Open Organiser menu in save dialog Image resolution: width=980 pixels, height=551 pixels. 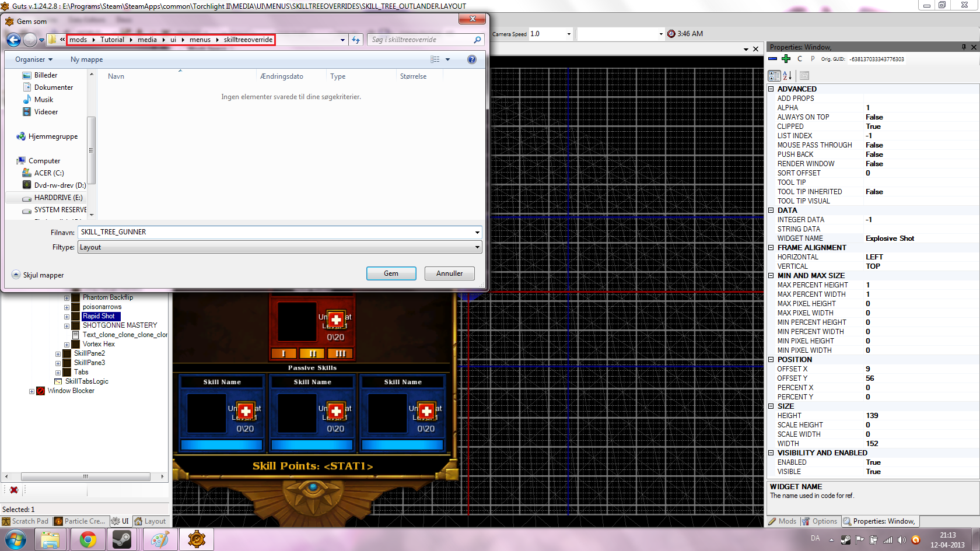34,59
